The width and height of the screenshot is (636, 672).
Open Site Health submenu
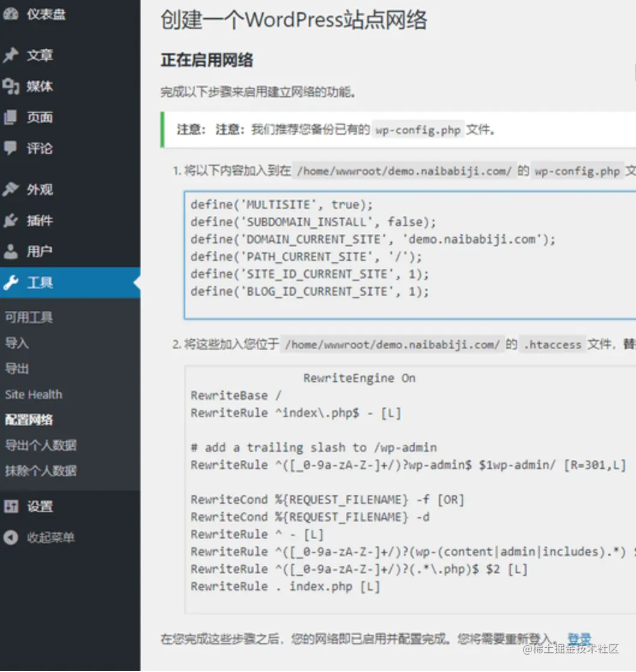34,394
